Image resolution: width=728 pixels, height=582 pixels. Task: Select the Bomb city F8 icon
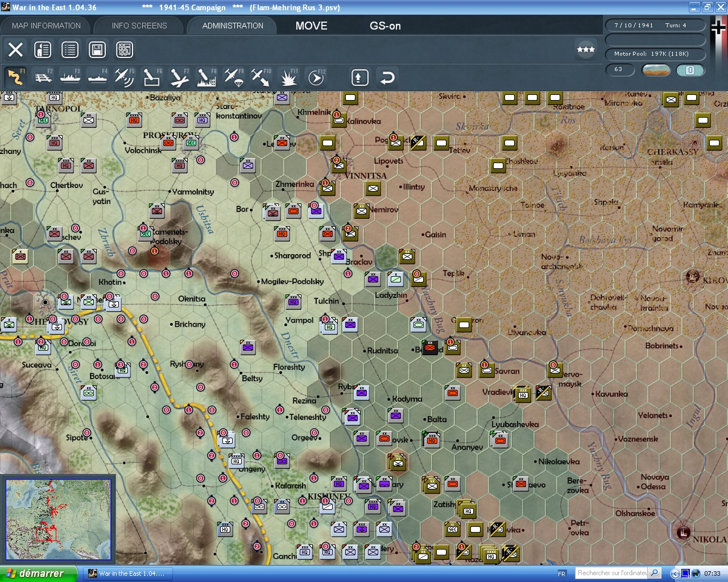click(206, 77)
